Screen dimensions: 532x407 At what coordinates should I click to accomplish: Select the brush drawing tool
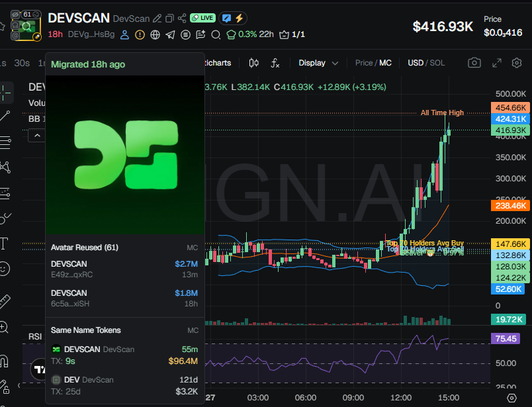[5, 218]
